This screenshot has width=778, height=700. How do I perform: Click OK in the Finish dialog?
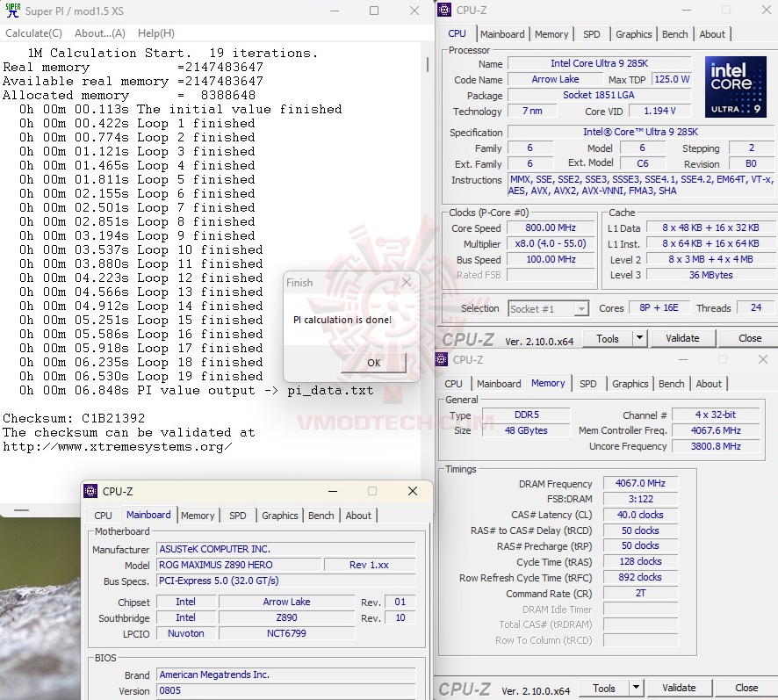pyautogui.click(x=373, y=363)
